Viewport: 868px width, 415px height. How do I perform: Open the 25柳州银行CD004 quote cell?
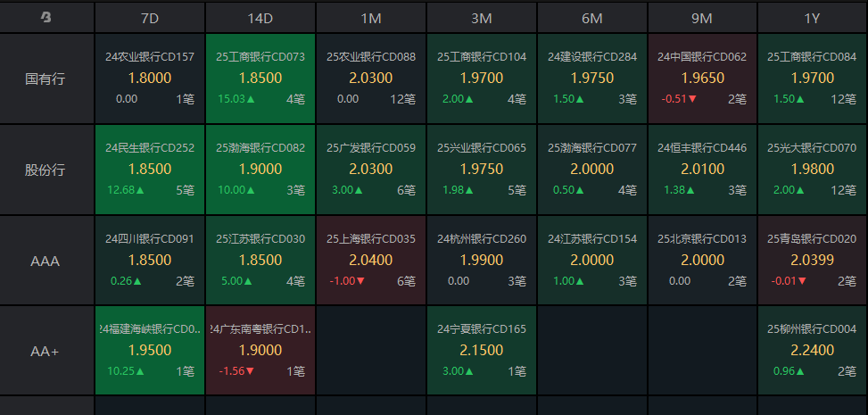(812, 352)
